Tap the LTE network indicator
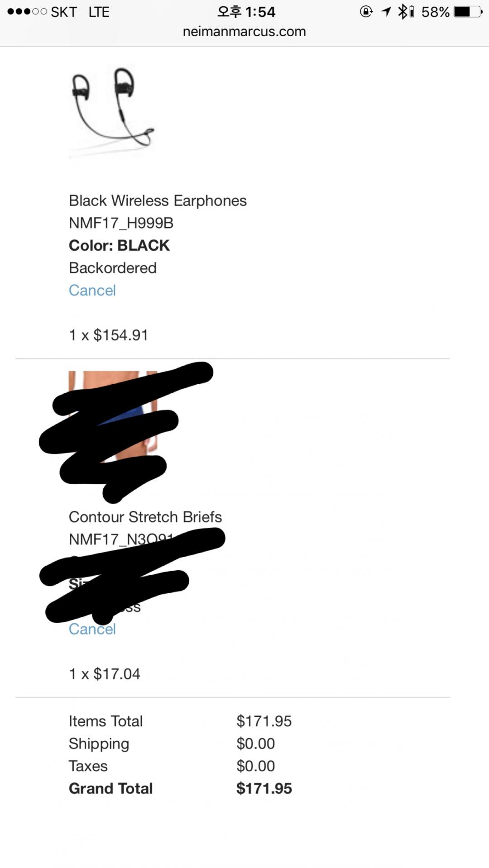 coord(99,12)
